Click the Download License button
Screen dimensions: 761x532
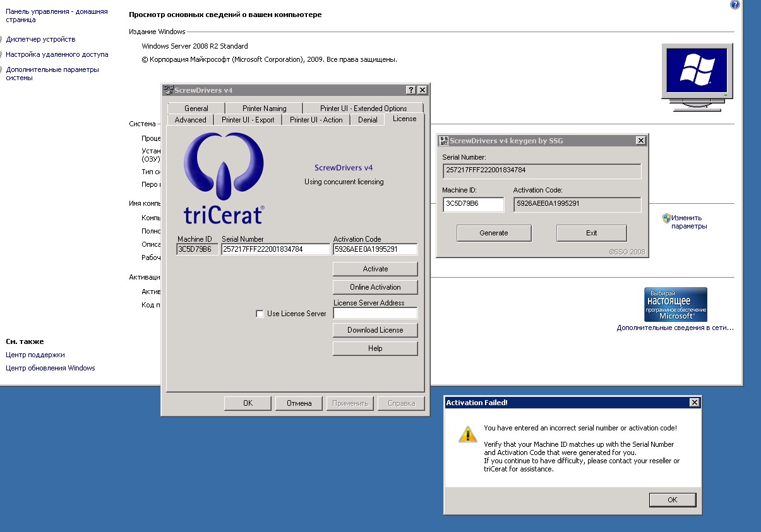(375, 330)
